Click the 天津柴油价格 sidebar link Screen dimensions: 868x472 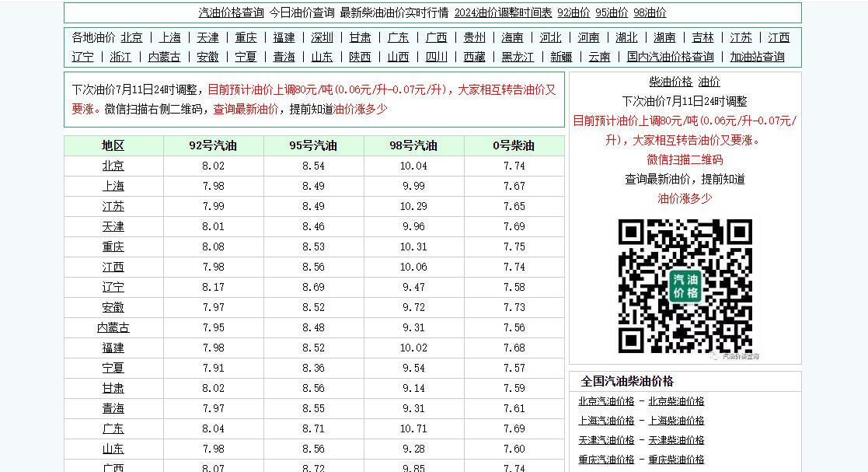(x=676, y=440)
